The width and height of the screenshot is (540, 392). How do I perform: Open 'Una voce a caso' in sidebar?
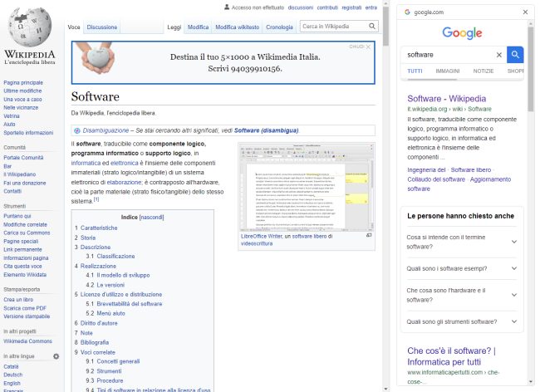coord(22,99)
